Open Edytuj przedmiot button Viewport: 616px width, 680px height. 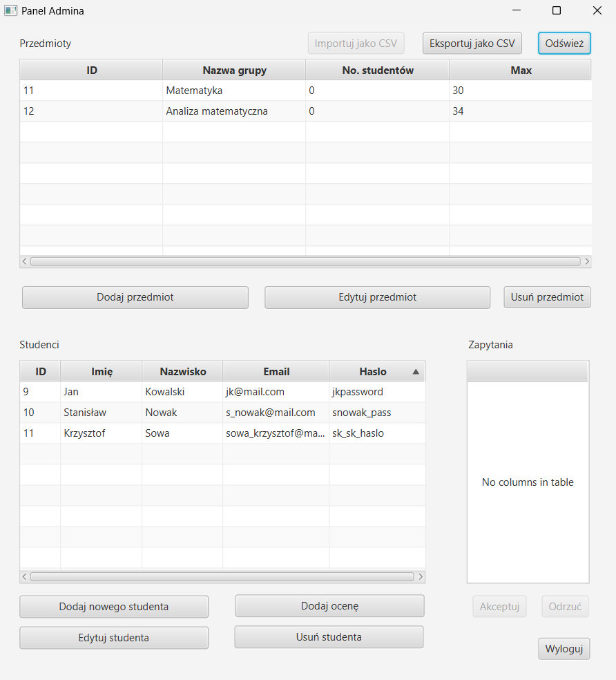[x=378, y=297]
